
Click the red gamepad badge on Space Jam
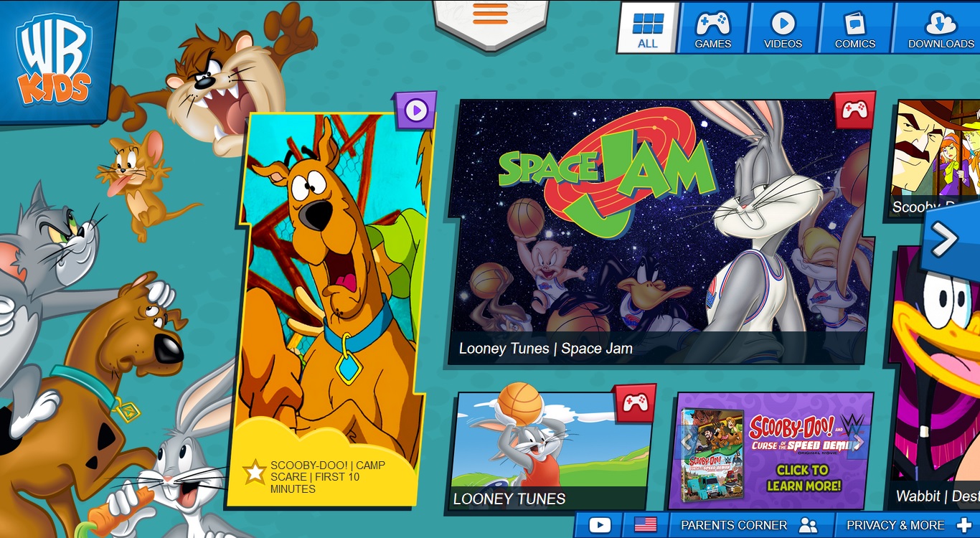point(854,110)
